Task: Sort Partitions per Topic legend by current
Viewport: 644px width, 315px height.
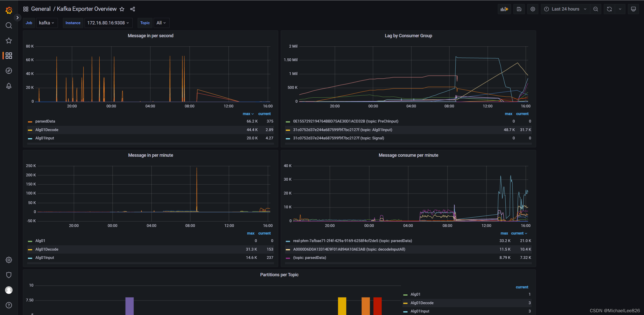Action: pos(522,287)
